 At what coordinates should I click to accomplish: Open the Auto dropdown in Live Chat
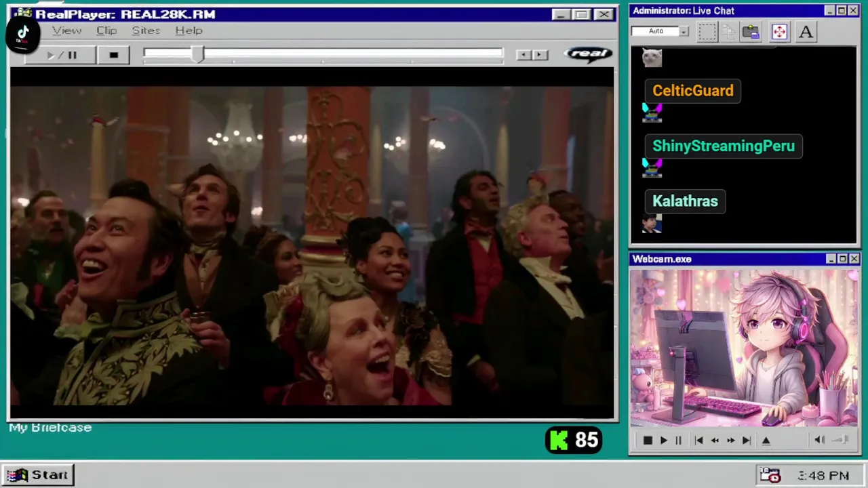[684, 31]
